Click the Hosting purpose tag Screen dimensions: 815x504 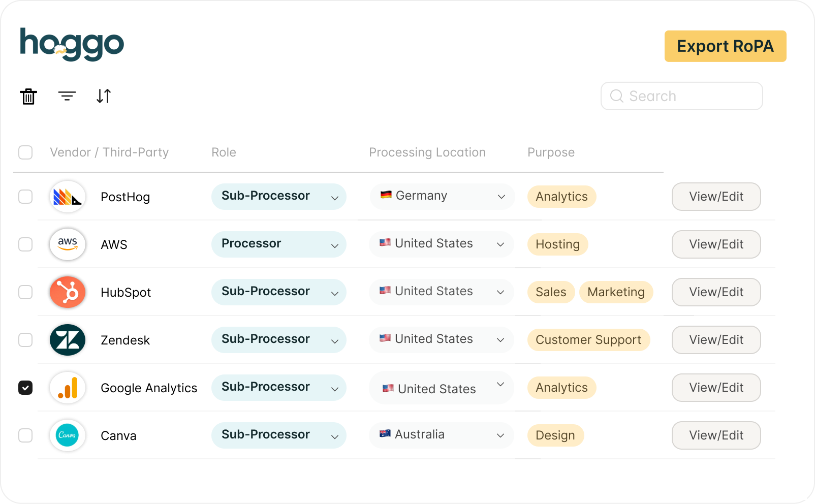point(558,244)
